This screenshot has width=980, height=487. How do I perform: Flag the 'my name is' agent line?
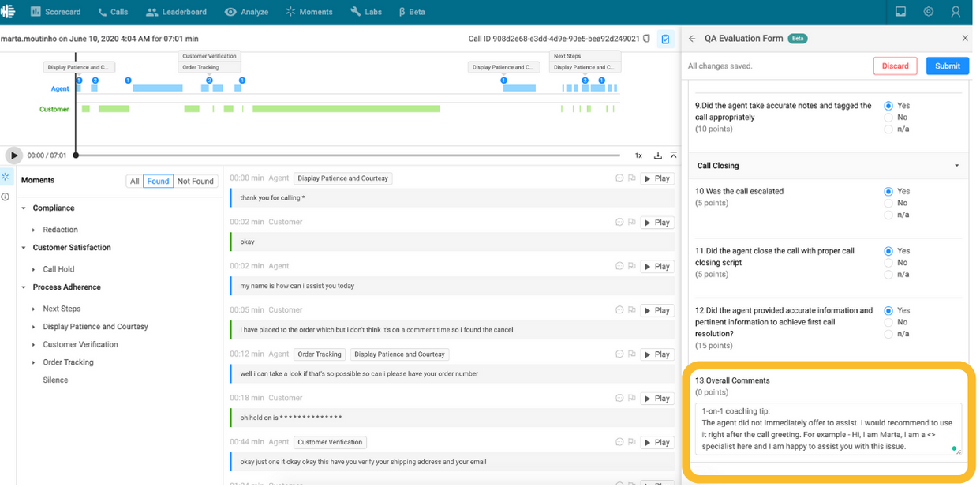point(631,267)
